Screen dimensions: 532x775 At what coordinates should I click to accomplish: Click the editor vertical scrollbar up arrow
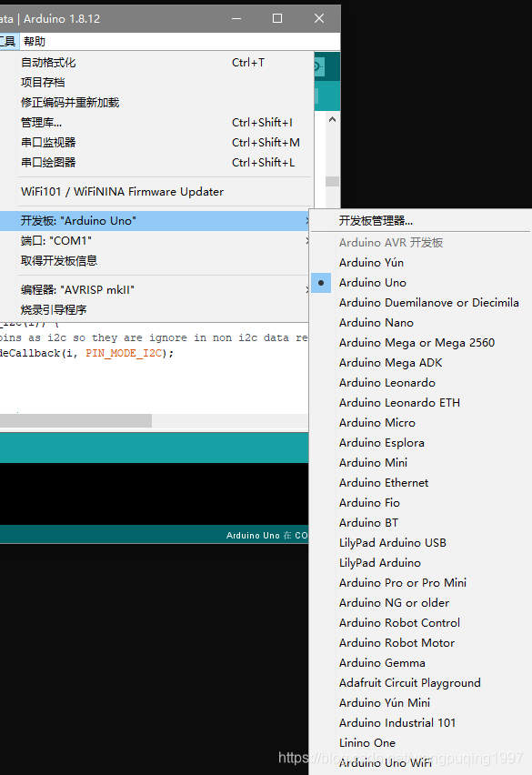tap(333, 119)
